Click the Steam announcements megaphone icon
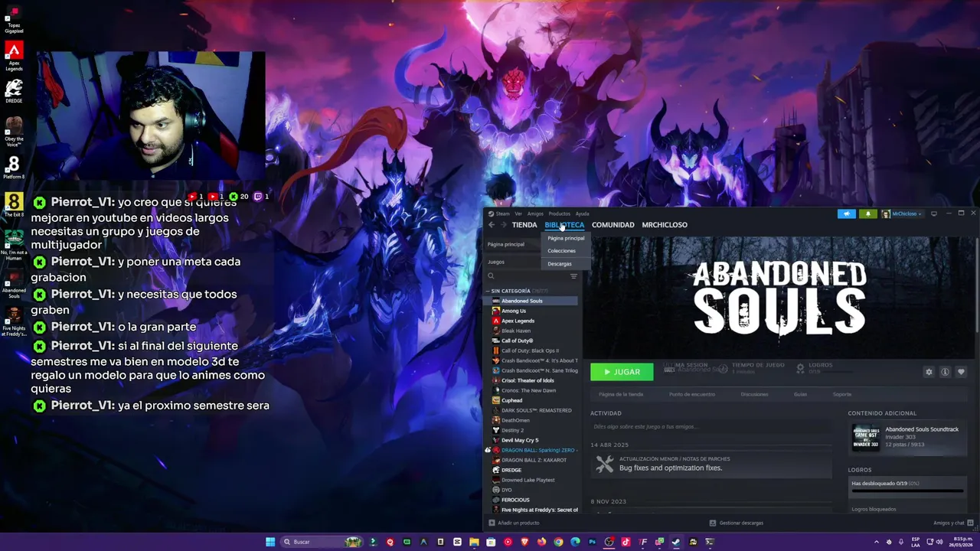Viewport: 980px width, 551px height. coord(846,214)
